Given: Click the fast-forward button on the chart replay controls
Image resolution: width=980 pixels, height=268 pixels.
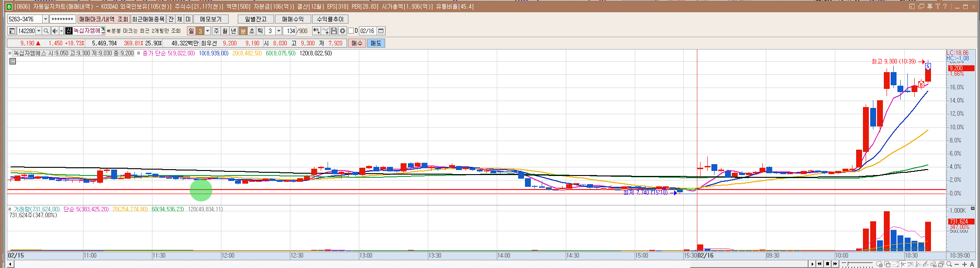Looking at the screenshot, I should (835, 264).
